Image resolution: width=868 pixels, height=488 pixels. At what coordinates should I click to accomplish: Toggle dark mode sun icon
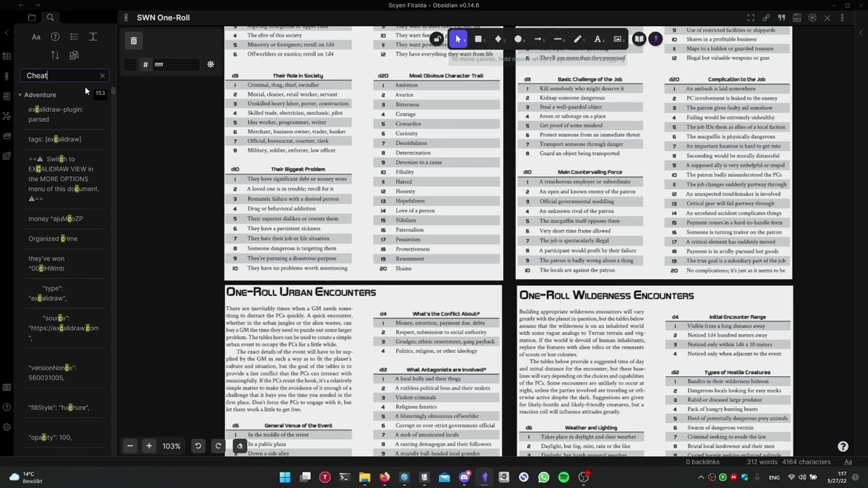(210, 64)
